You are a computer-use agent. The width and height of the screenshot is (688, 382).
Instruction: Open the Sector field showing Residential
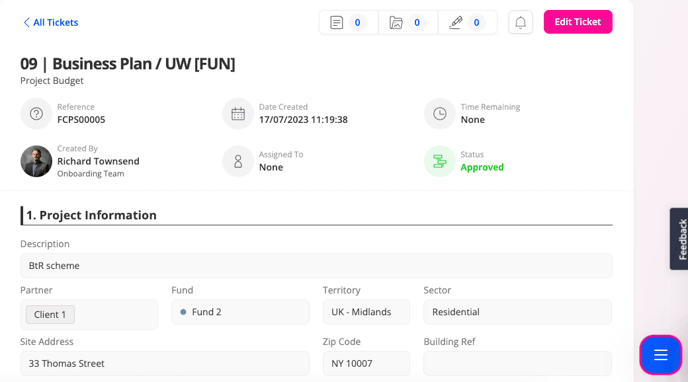pos(518,312)
